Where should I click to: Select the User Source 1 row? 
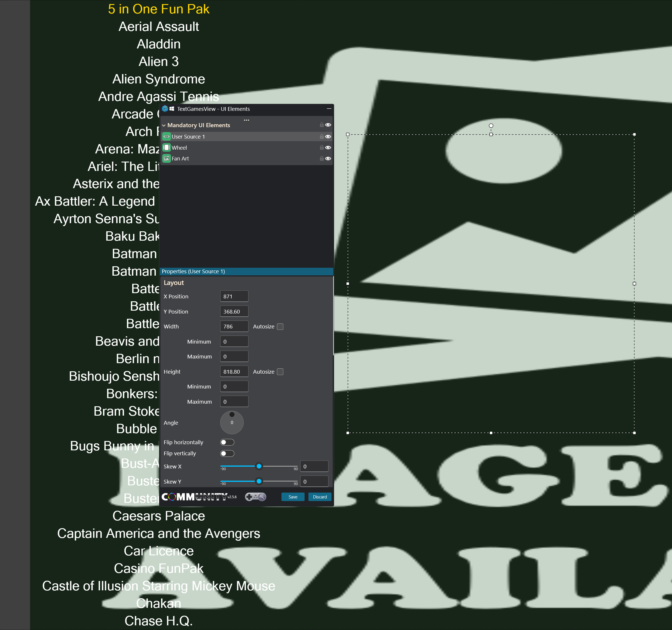tap(246, 136)
